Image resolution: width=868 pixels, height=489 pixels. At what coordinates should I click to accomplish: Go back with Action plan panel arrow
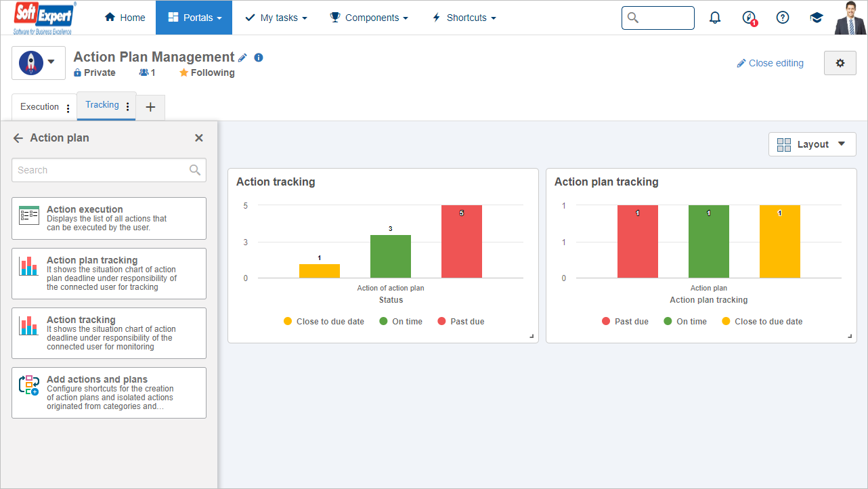pos(18,138)
